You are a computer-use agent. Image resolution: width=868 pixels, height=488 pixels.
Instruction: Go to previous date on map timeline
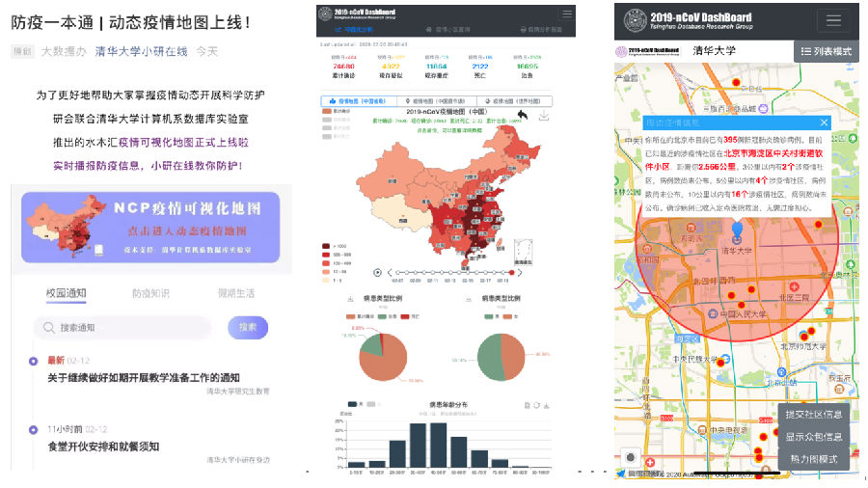click(390, 272)
